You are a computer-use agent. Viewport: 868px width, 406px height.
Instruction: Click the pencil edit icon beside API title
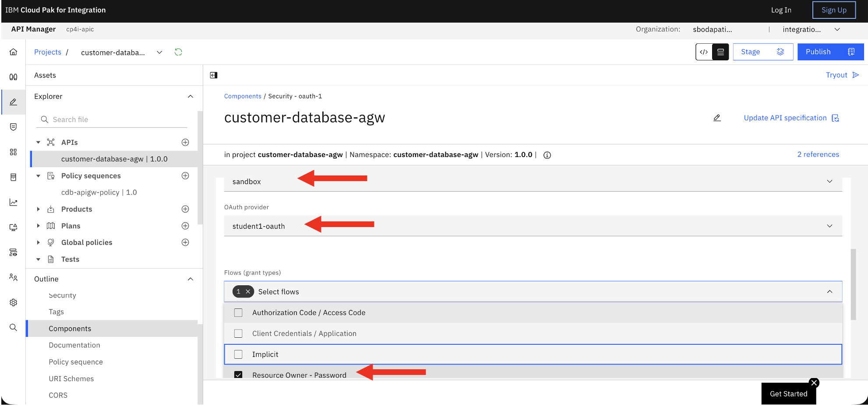pos(717,118)
